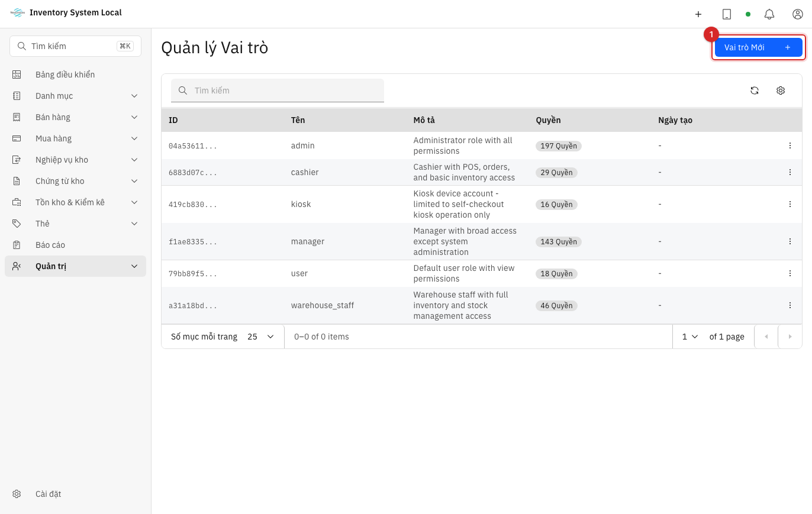Viewport: 812px width, 514px height.
Task: Select Quản trị sidebar item
Action: tap(75, 266)
